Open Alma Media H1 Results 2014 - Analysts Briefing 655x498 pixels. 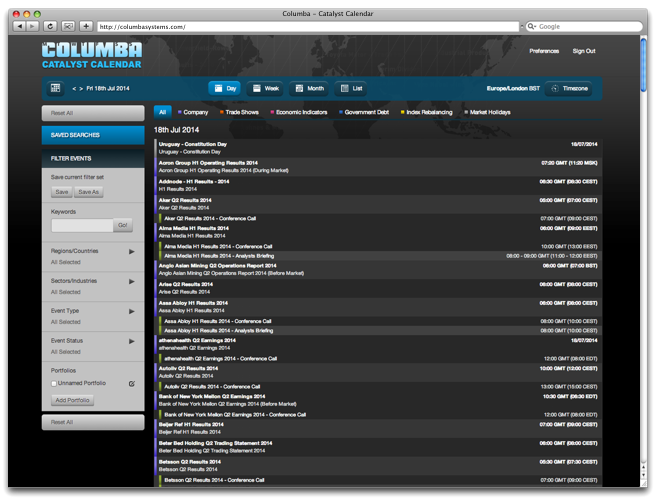click(381, 256)
